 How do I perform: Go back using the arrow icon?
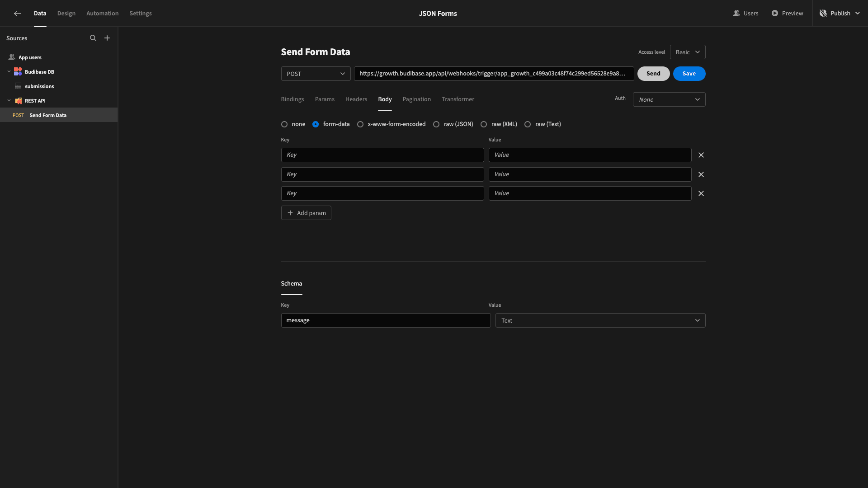click(x=17, y=14)
